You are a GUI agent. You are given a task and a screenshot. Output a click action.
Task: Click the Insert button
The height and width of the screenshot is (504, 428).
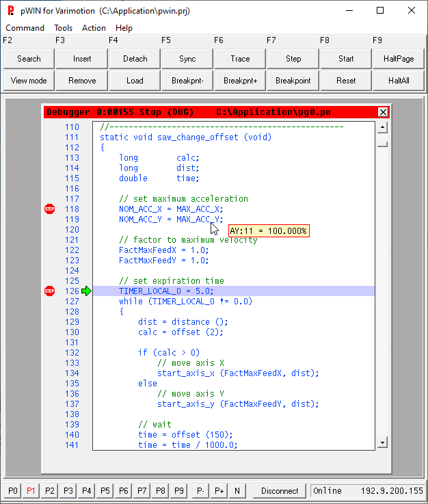[82, 59]
